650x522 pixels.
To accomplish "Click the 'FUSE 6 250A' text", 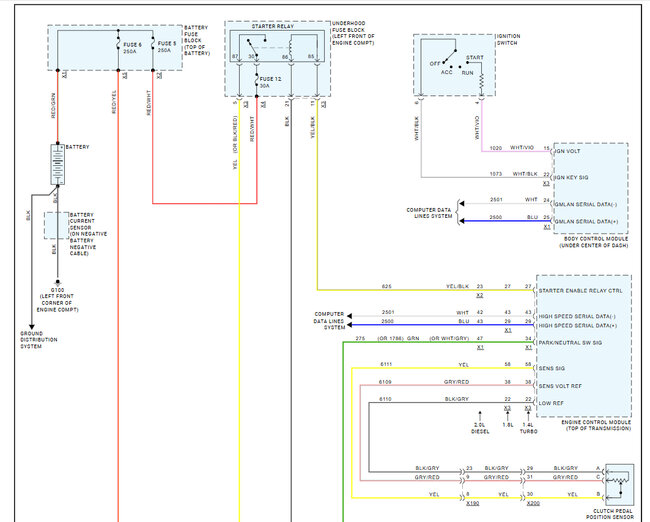I will [x=132, y=48].
